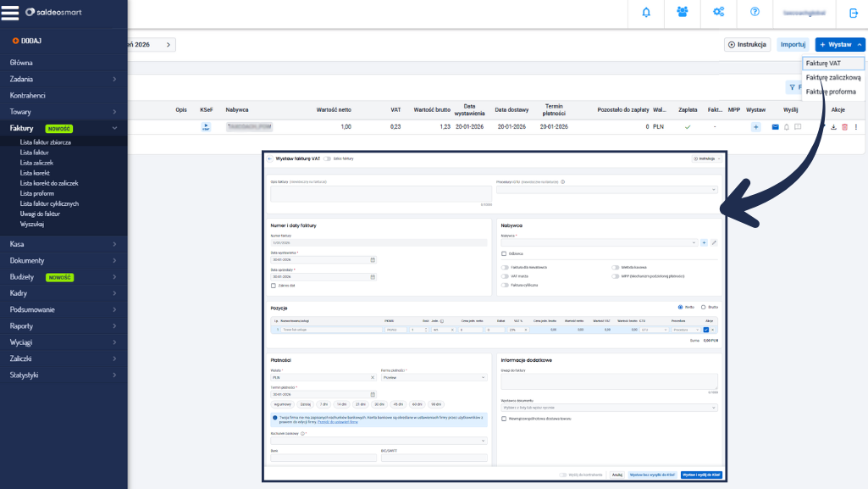Click the help question mark icon

(x=755, y=12)
